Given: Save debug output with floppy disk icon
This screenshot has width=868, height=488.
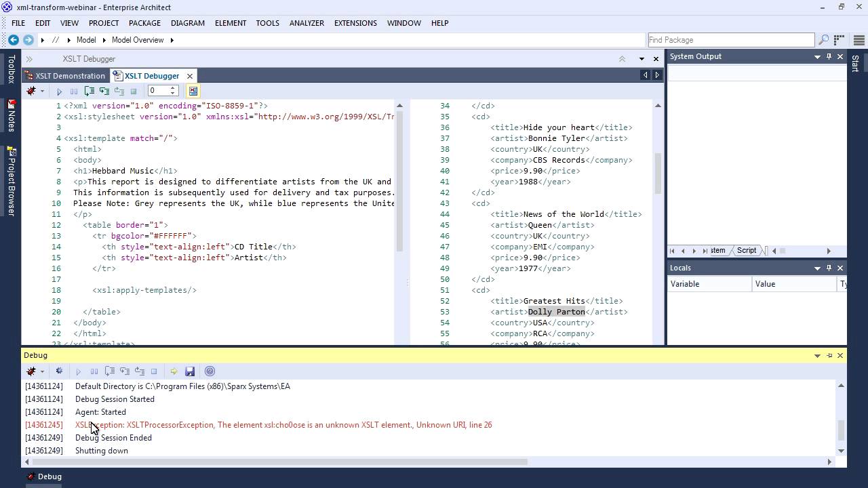Looking at the screenshot, I should 190,371.
